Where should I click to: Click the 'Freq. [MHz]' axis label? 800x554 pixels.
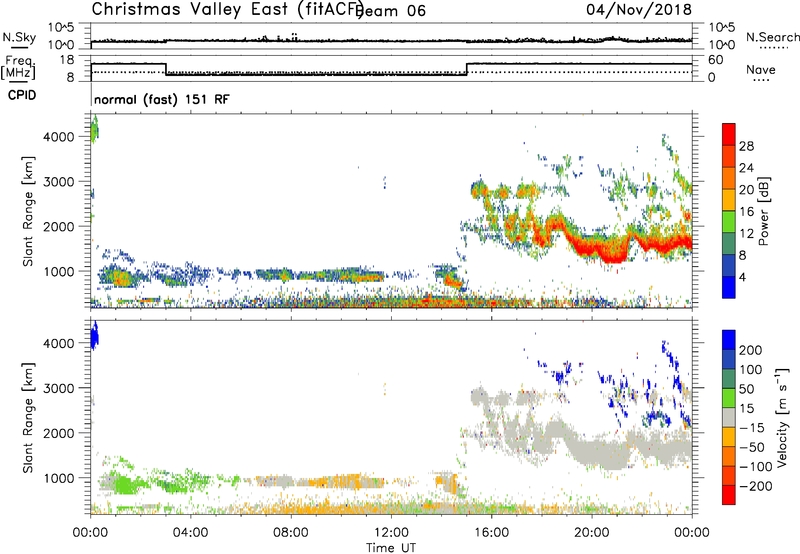pos(19,67)
